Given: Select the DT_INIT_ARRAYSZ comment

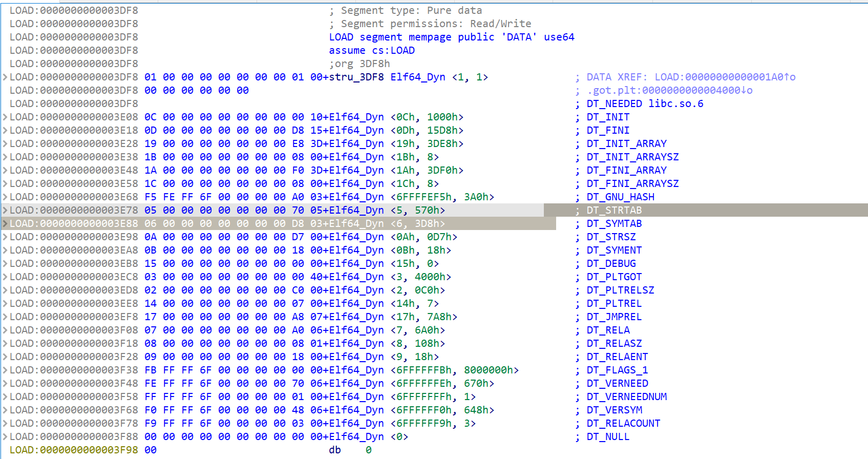Looking at the screenshot, I should 632,157.
